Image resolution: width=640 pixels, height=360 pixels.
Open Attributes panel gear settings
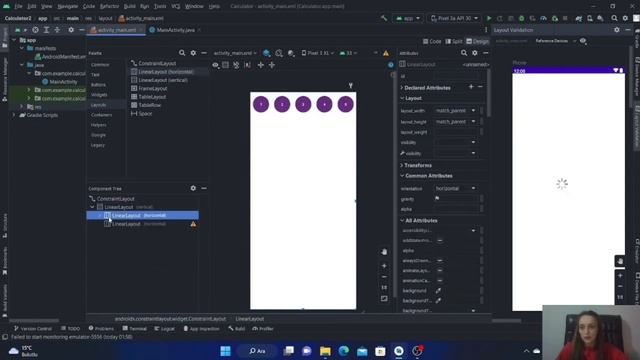tap(475, 53)
